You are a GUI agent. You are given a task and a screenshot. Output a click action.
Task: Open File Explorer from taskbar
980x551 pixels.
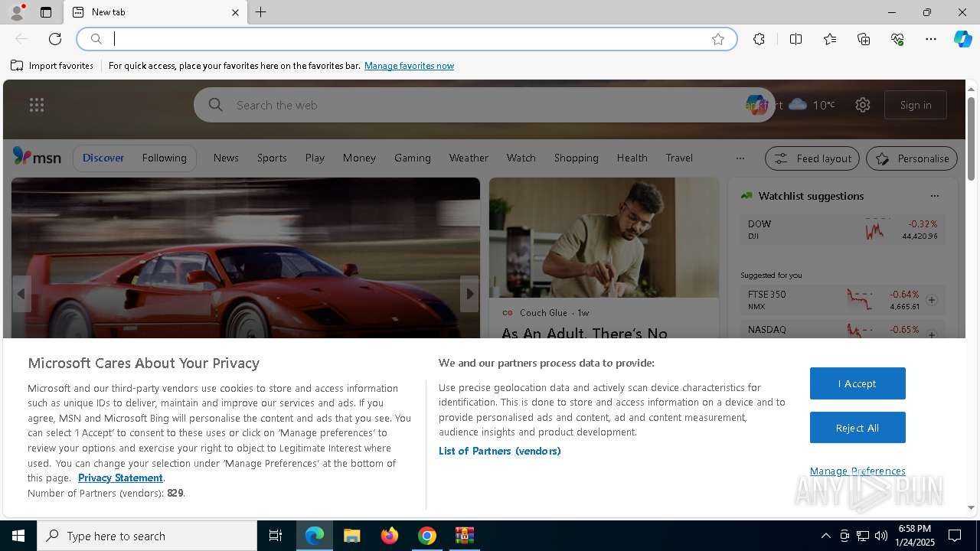pyautogui.click(x=351, y=536)
